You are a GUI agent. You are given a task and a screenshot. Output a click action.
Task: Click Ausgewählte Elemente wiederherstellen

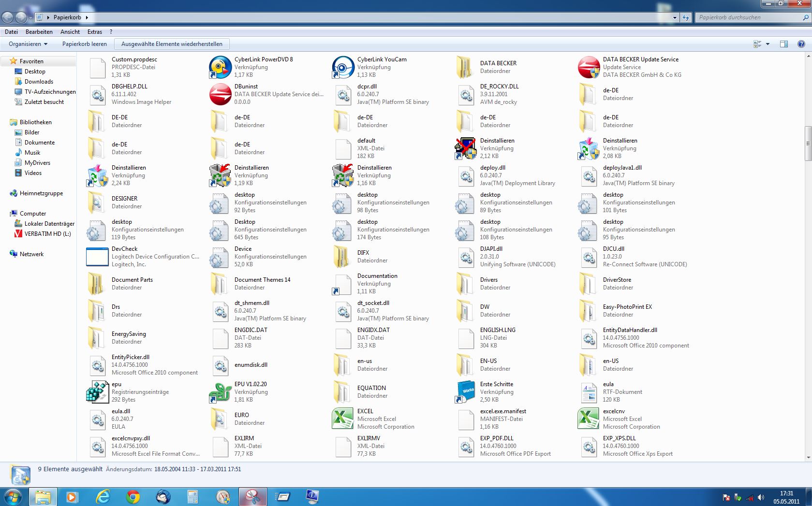pos(172,44)
